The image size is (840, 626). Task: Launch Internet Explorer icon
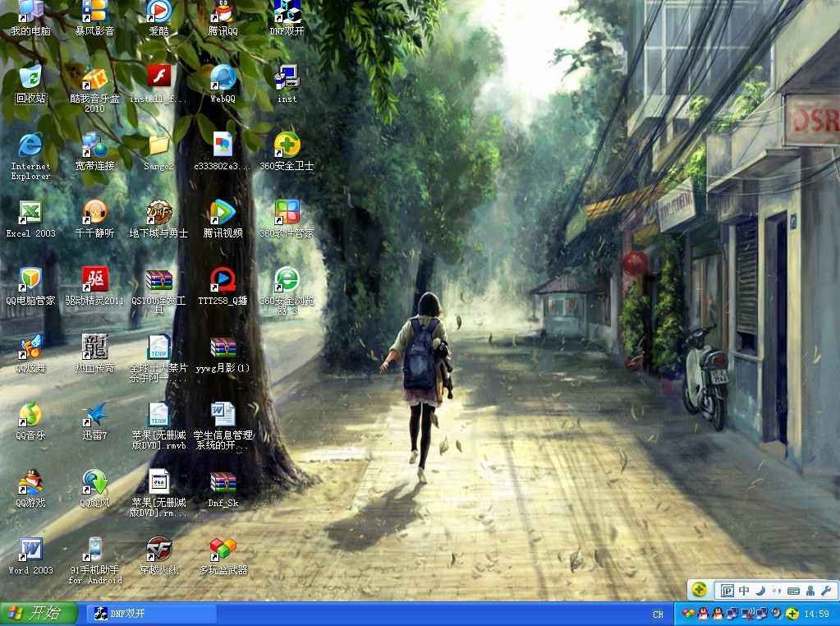point(30,156)
